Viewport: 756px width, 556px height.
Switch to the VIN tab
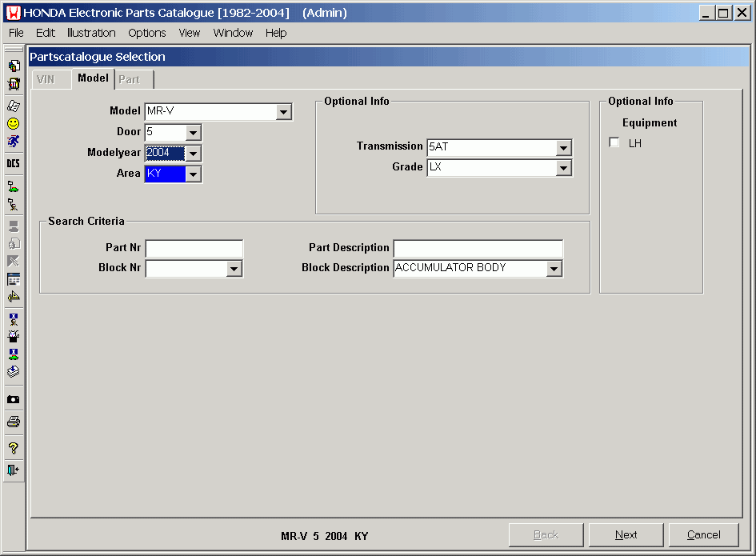coord(51,79)
